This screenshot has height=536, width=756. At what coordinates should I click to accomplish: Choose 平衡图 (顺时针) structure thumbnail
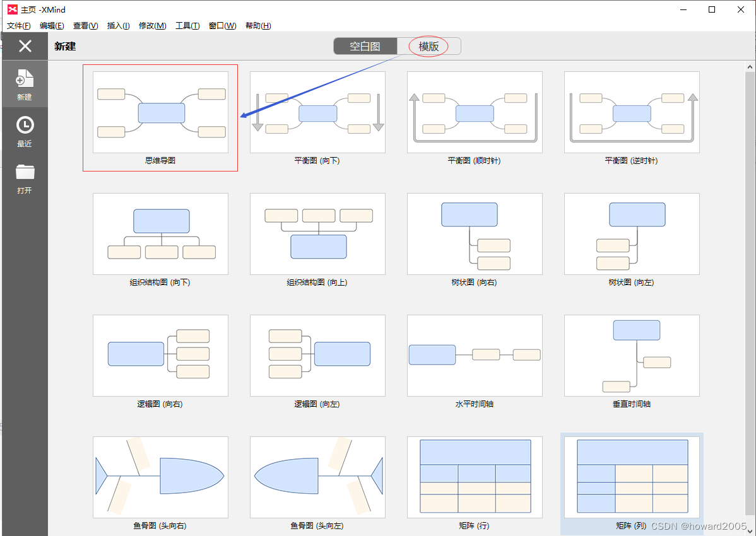click(x=475, y=112)
